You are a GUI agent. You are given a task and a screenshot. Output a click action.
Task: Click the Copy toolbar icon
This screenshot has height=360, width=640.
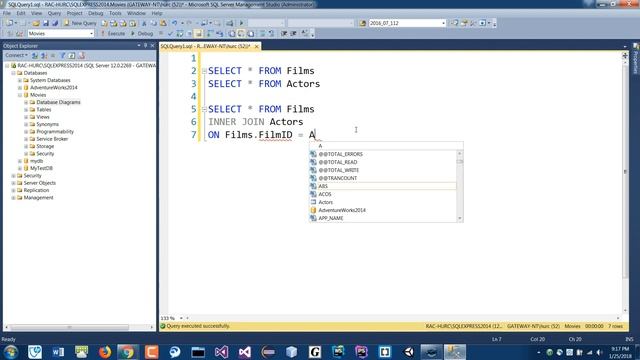153,23
